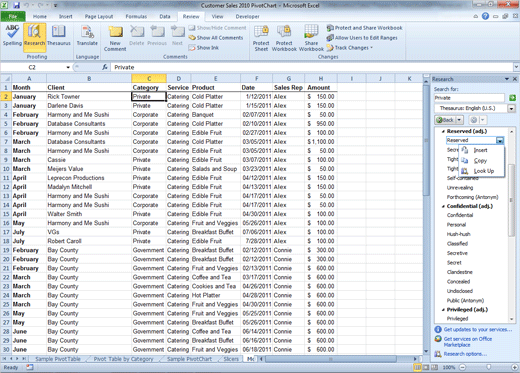
Task: Open the Thesaurus tool
Action: (59, 36)
